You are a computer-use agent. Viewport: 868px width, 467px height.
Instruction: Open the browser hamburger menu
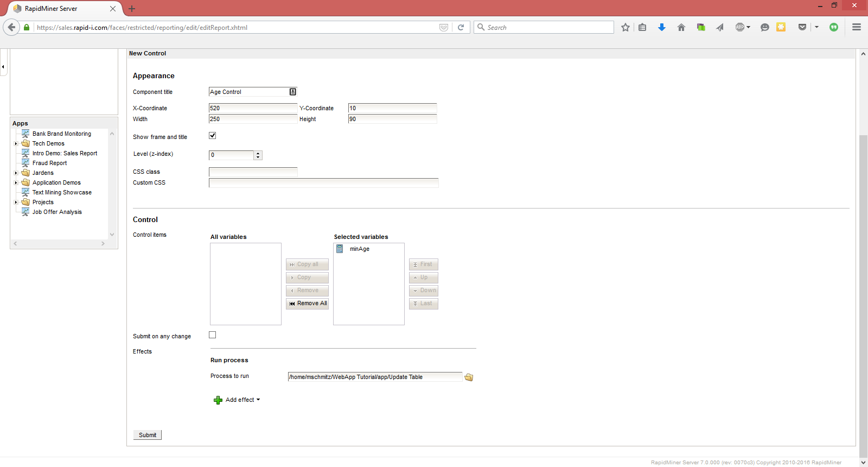(857, 27)
